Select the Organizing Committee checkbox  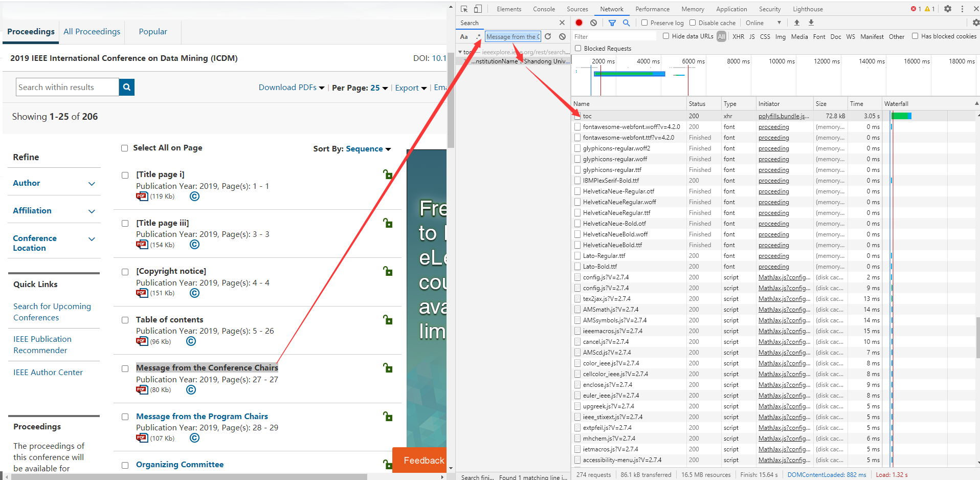tap(125, 465)
